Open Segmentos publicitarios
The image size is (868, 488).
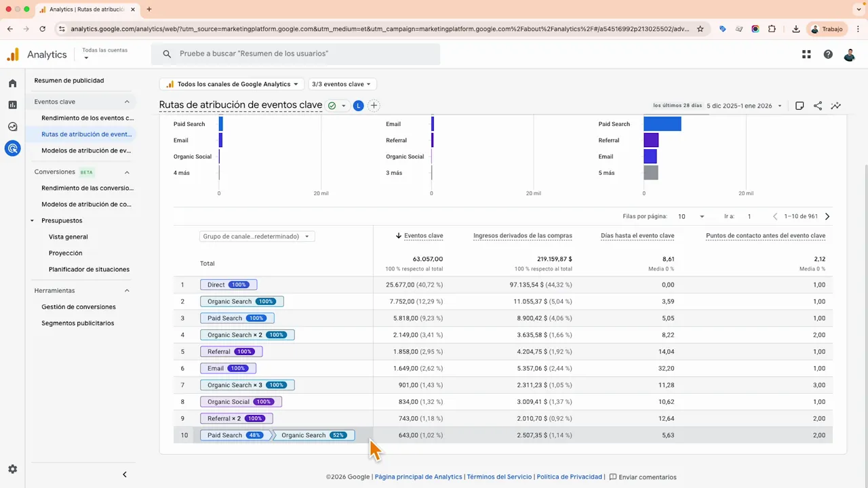click(x=78, y=323)
